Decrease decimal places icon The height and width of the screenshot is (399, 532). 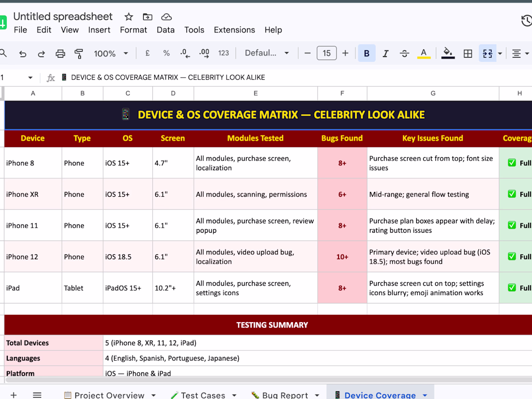click(185, 53)
